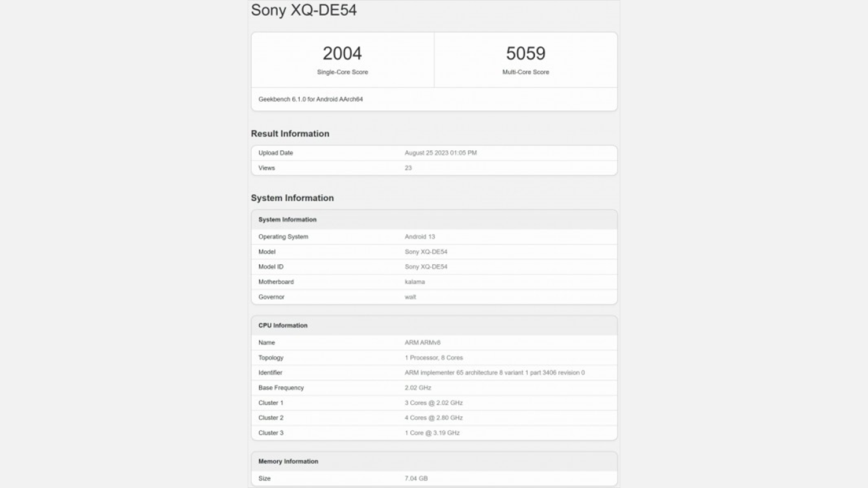Click the memory size value 7.04 GB
The image size is (868, 488).
pos(416,479)
